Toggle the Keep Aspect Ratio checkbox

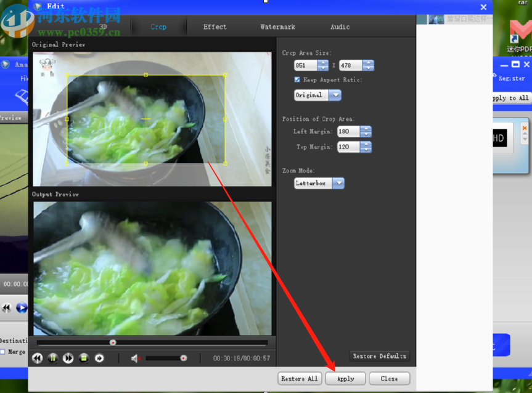pyautogui.click(x=297, y=79)
